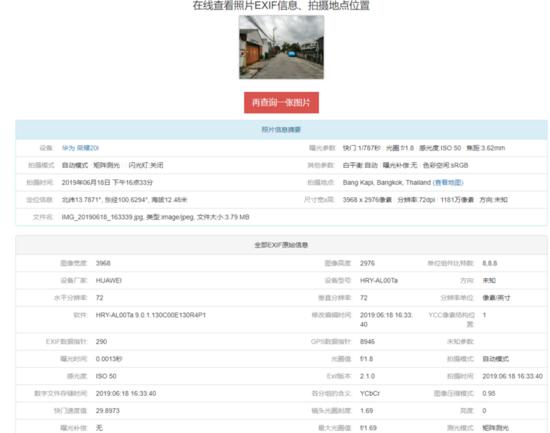
Task: Select the exposure summary 快门 1/787秒
Action: (362, 148)
